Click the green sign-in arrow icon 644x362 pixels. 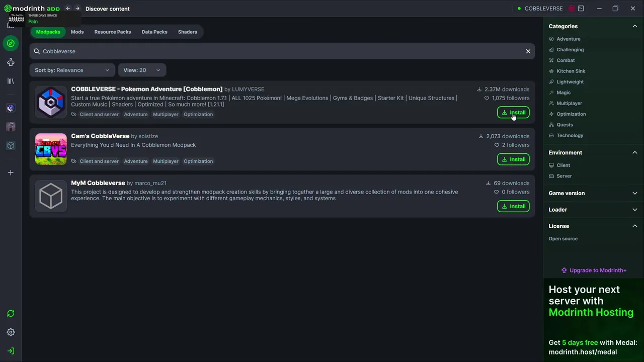(11, 351)
